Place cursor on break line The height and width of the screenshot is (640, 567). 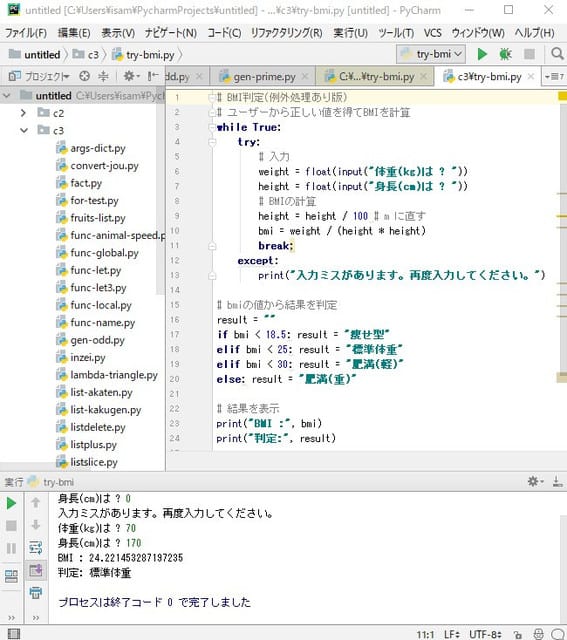coord(276,246)
